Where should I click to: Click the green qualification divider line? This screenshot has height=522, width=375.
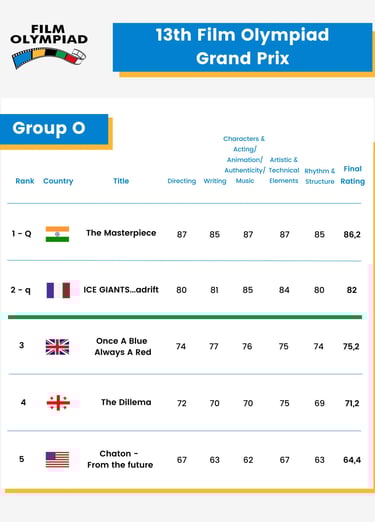tap(185, 317)
